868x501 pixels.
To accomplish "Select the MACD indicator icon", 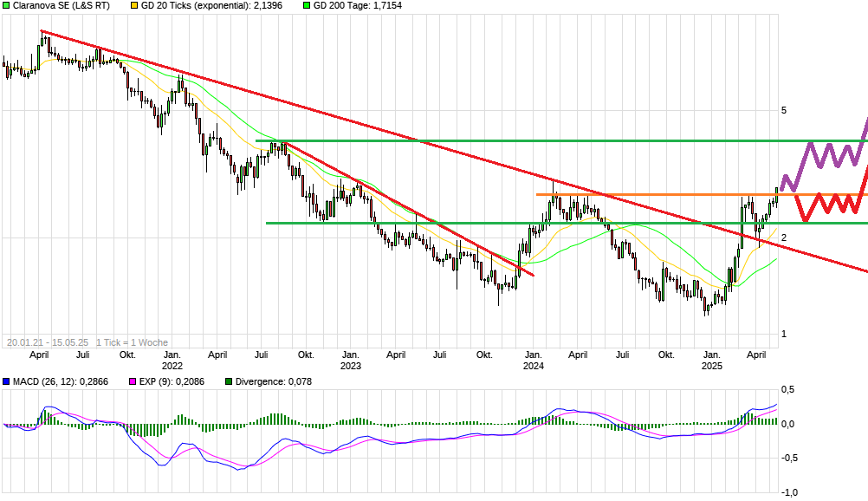I will coord(7,381).
